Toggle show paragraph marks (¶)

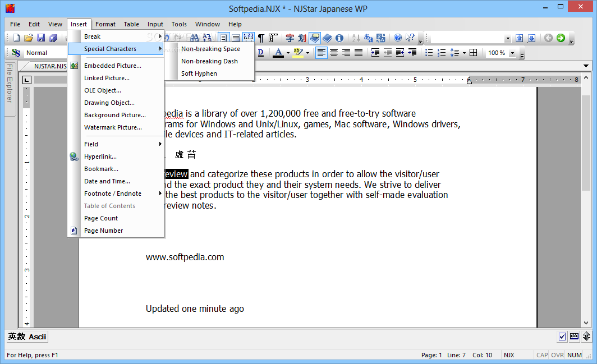point(261,38)
